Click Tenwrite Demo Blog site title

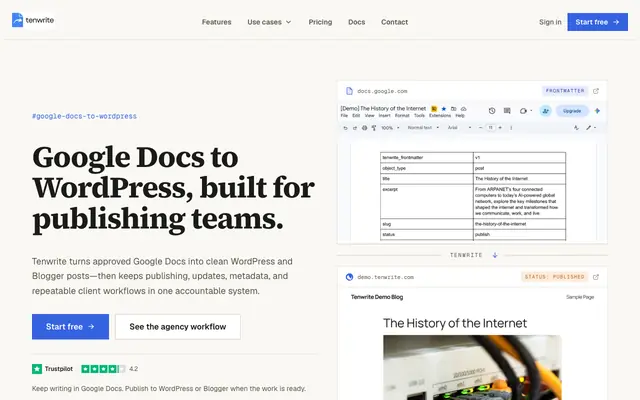tap(377, 297)
